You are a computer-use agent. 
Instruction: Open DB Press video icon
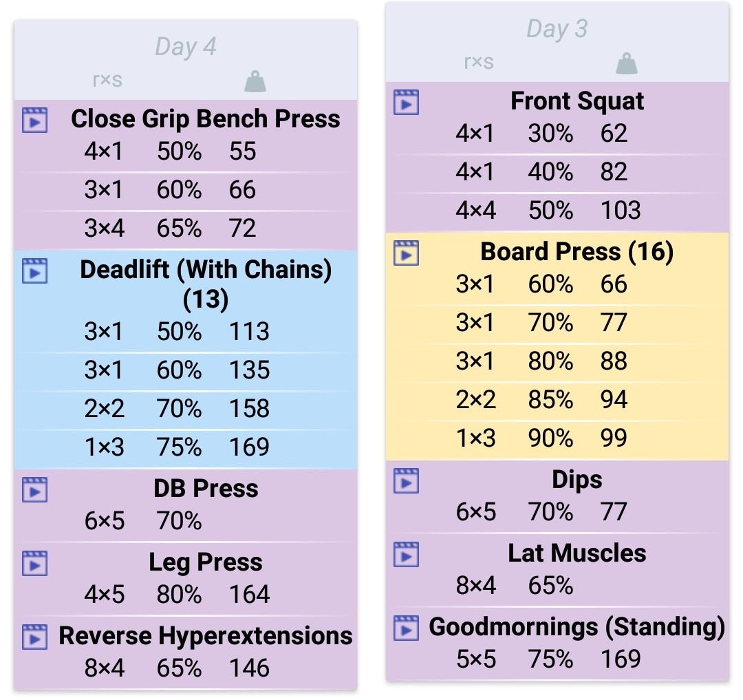[34, 489]
